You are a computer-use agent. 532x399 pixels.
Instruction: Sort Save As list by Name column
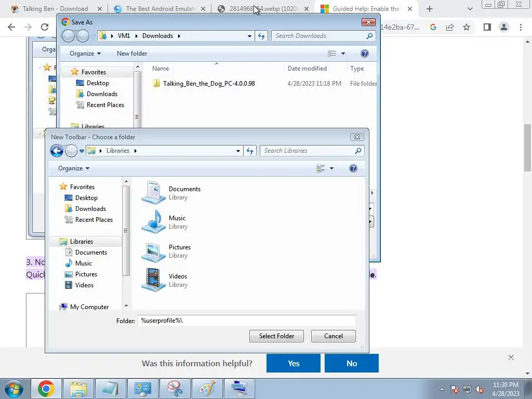click(161, 69)
